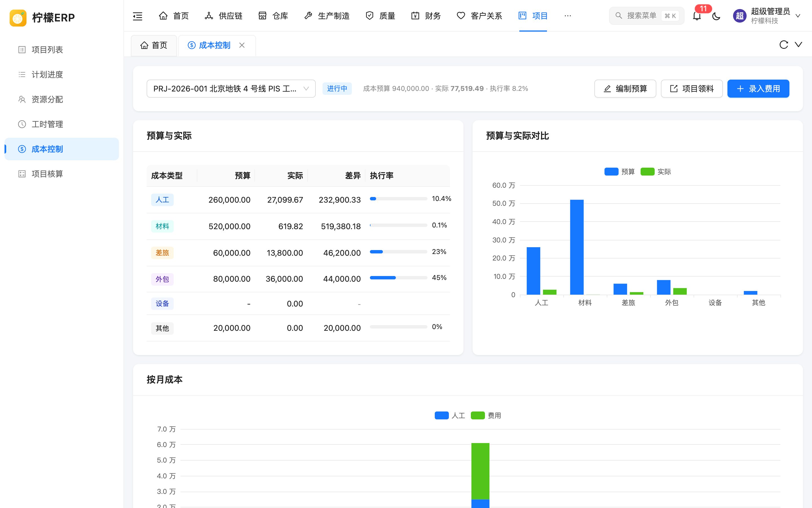Open the 仓库 top menu
The width and height of the screenshot is (812, 508).
[273, 16]
